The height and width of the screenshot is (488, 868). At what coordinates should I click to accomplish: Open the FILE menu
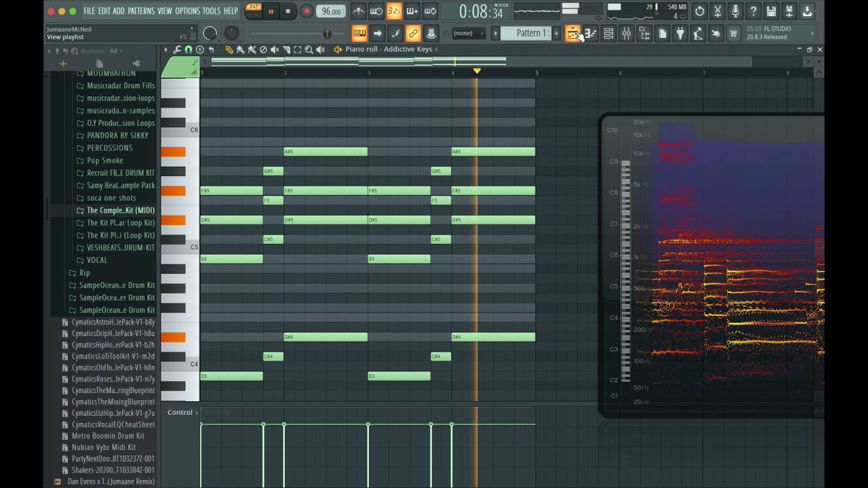click(x=89, y=12)
